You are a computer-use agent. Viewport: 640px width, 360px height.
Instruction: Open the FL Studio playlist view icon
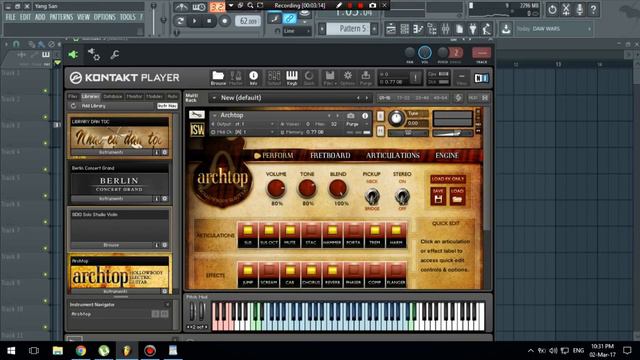coord(391,29)
